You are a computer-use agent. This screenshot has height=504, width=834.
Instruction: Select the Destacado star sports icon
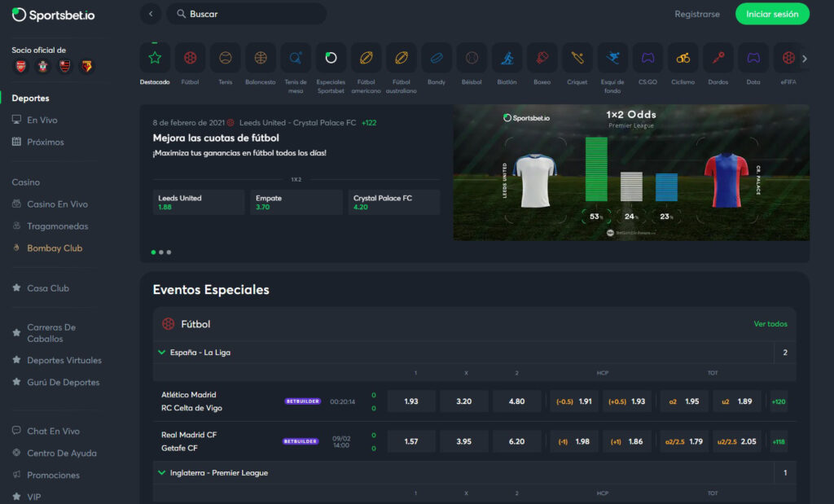pos(155,58)
